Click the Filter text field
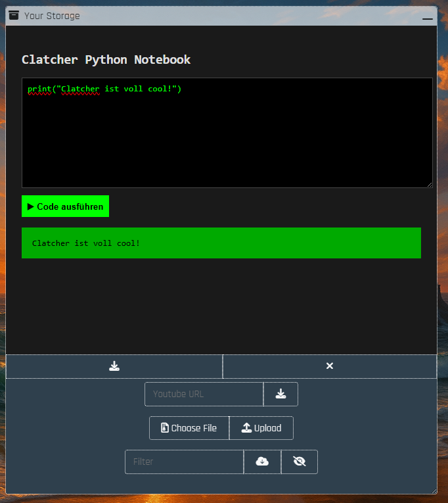 click(x=185, y=462)
